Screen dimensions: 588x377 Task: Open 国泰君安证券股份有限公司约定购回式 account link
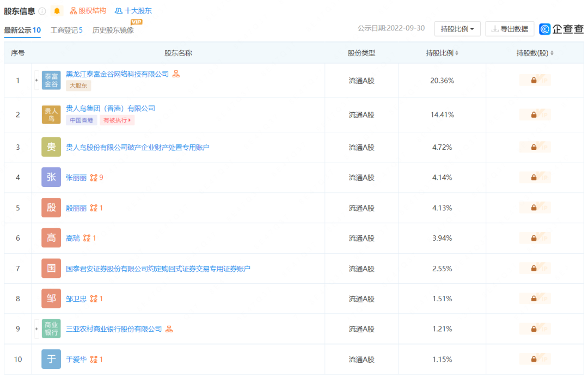click(158, 269)
